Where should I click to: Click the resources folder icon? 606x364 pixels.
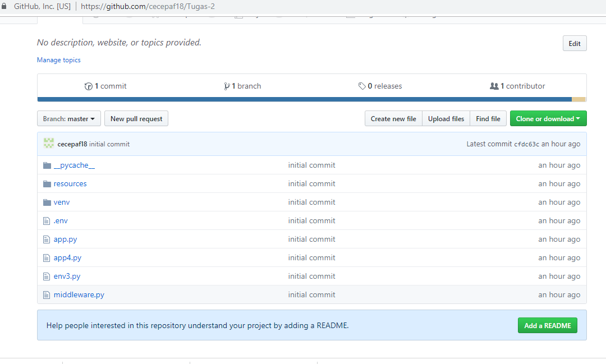[47, 184]
